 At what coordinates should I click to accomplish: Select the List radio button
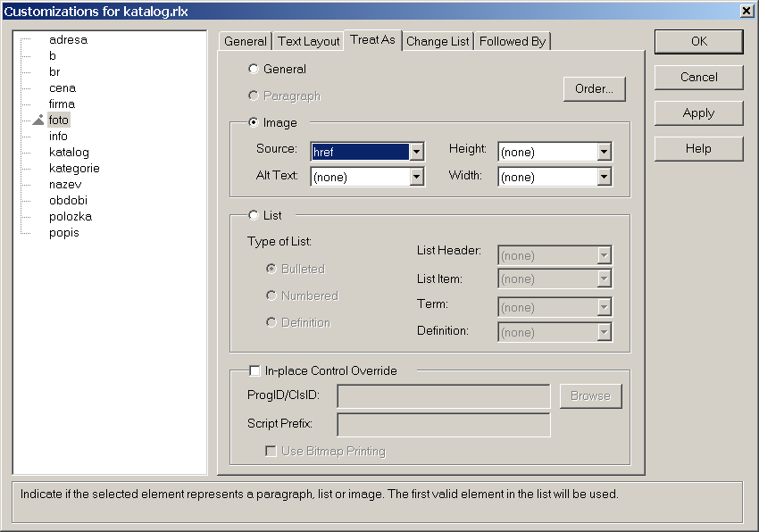click(x=254, y=215)
